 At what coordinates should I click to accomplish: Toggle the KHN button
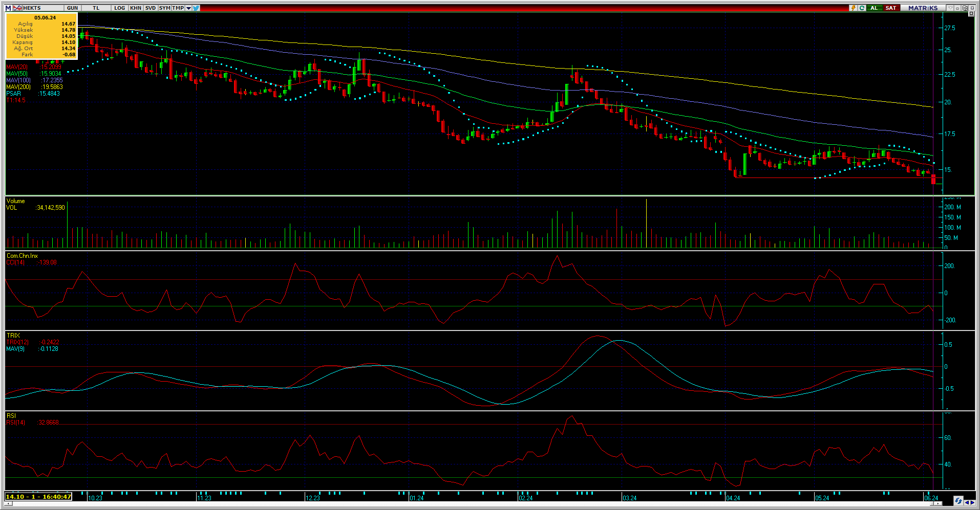click(136, 8)
